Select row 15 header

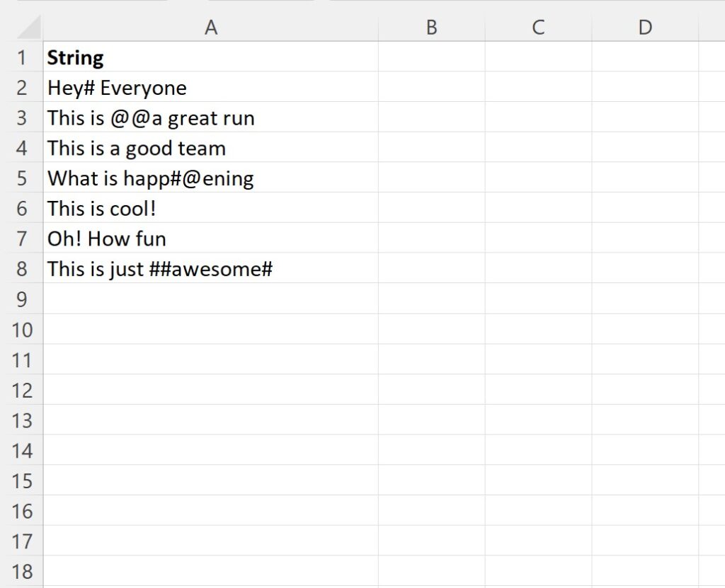(22, 480)
